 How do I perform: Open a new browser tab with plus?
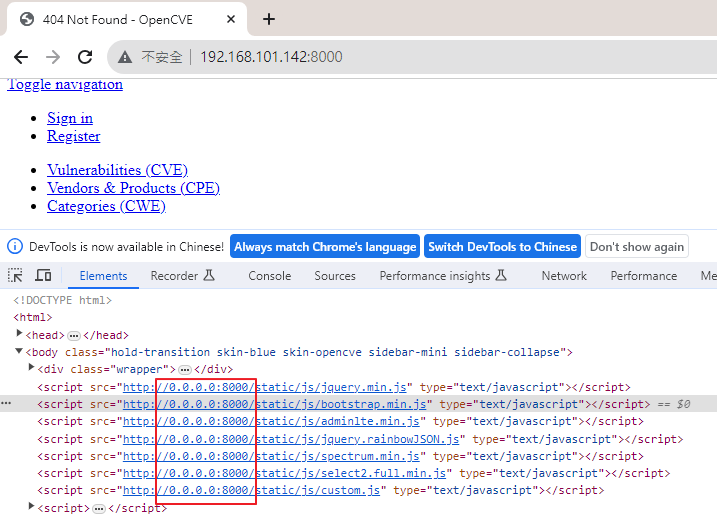click(x=269, y=19)
